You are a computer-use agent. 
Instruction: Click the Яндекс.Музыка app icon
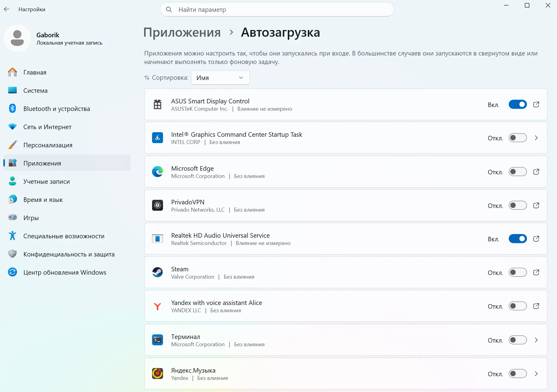158,374
